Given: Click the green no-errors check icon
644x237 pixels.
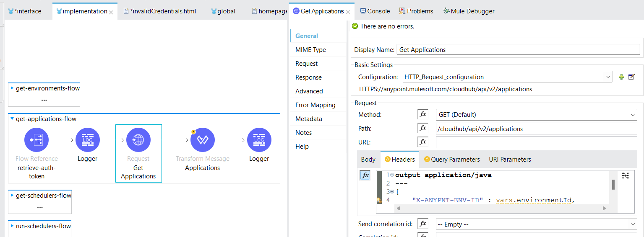Looking at the screenshot, I should pyautogui.click(x=355, y=26).
